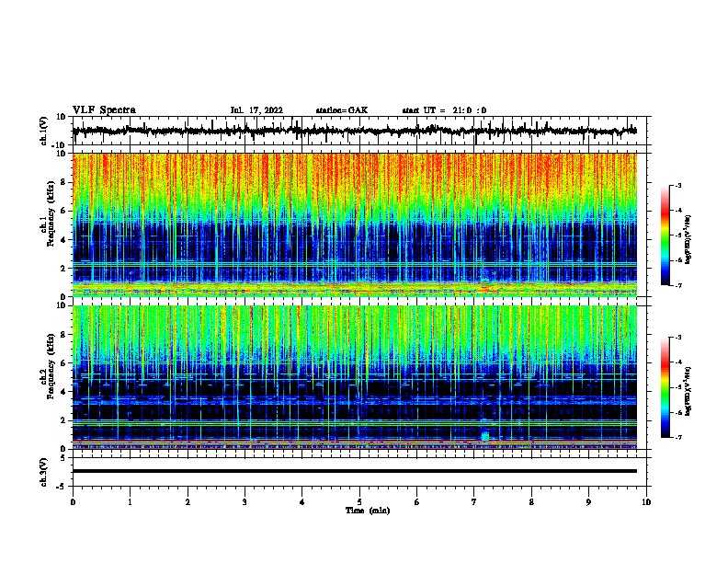Image resolution: width=728 pixels, height=563 pixels.
Task: Click the "-7" label on the lower colorbar
Action: (677, 438)
